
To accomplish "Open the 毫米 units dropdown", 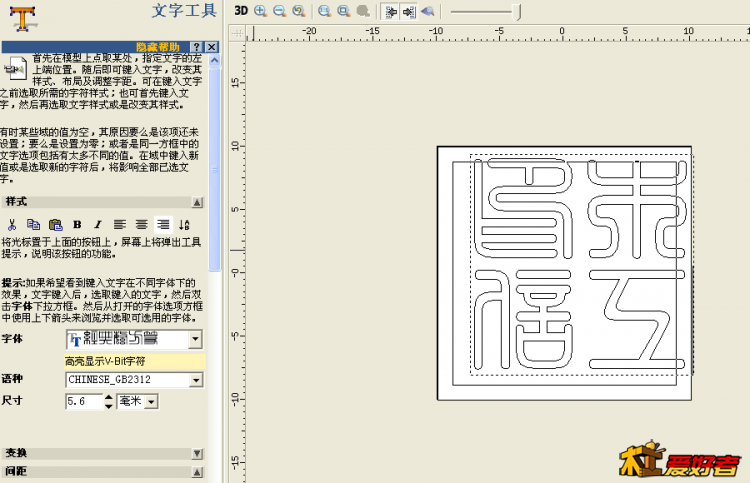I will click(151, 402).
